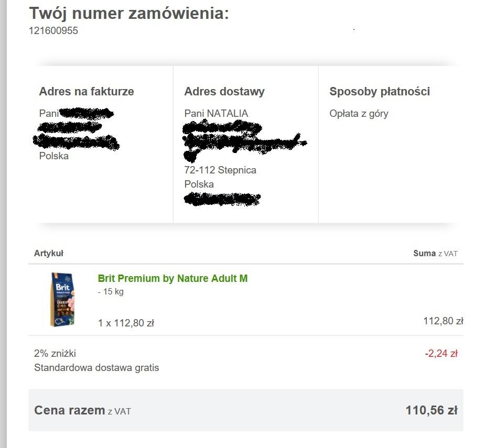Screen dimensions: 486x448
Task: Click the '110,56 zł' total price
Action: coord(431,410)
